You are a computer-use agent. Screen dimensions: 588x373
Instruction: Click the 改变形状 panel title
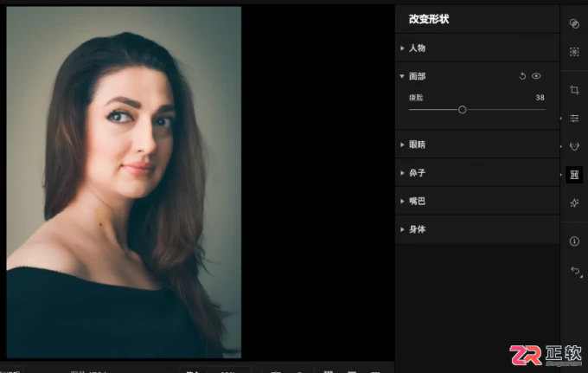pos(429,19)
